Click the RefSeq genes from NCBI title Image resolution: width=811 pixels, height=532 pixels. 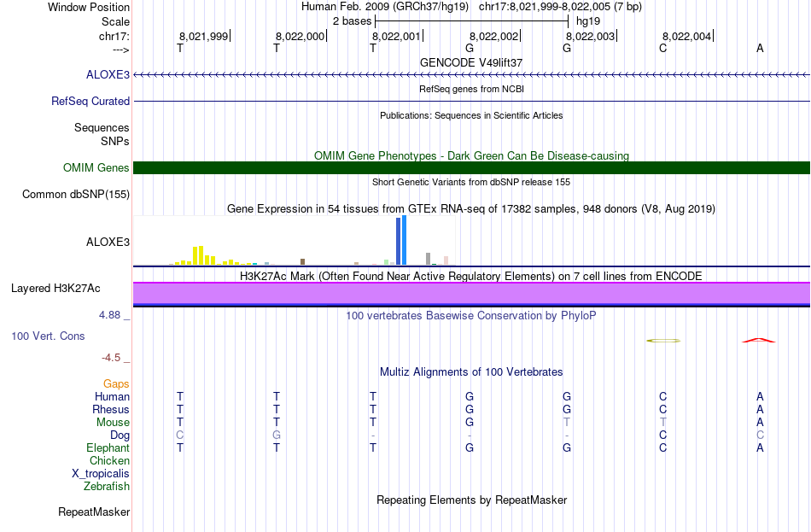tap(471, 89)
